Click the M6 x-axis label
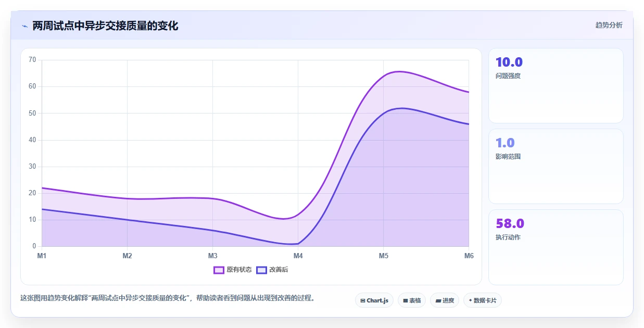Image resolution: width=644 pixels, height=328 pixels. coord(469,256)
